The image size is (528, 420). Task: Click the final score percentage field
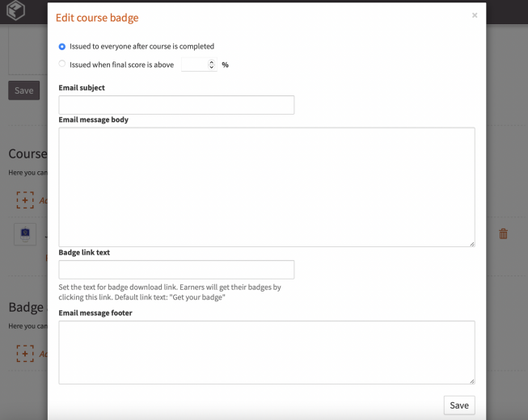coord(194,65)
